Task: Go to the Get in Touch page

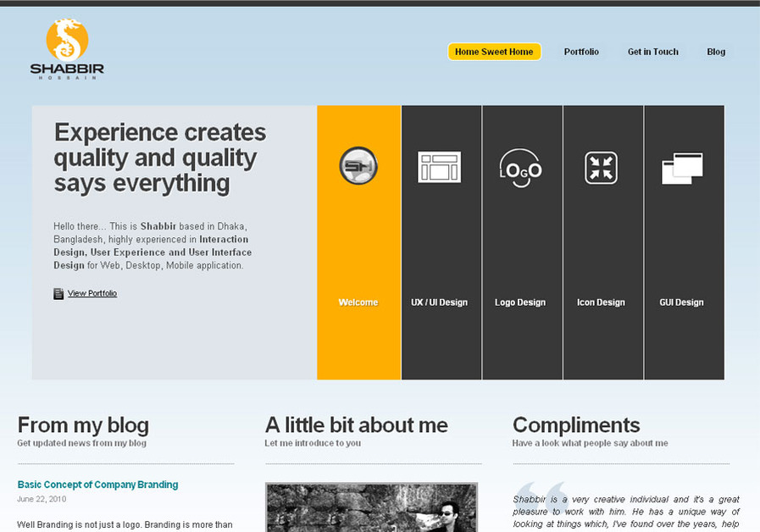Action: pyautogui.click(x=652, y=51)
